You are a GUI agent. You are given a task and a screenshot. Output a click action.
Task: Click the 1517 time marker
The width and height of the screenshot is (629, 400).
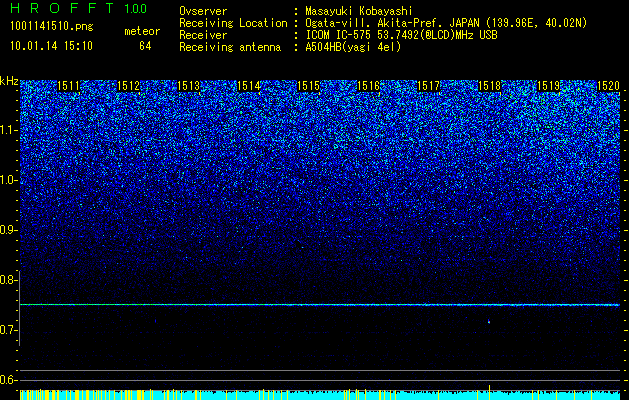click(428, 86)
